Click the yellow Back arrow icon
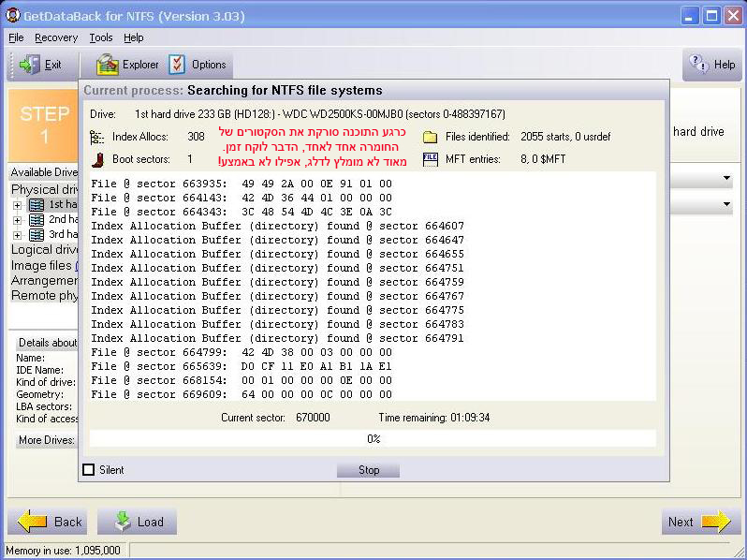The width and height of the screenshot is (747, 560). pos(33,522)
